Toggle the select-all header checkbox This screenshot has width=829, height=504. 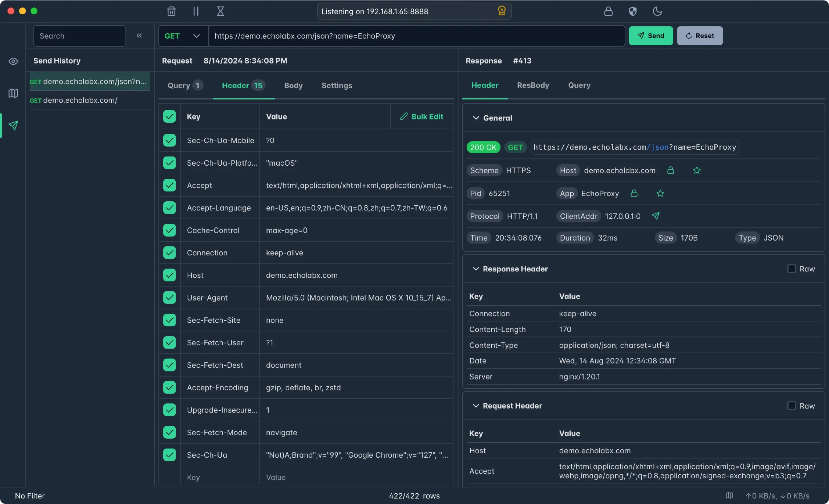(x=169, y=116)
